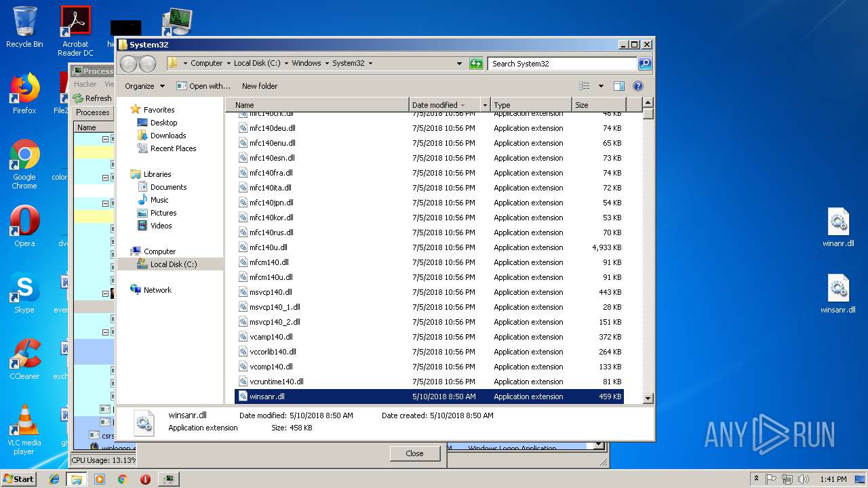Viewport: 868px width, 488px height.
Task: Click Opera icon in taskbar
Action: 145,479
